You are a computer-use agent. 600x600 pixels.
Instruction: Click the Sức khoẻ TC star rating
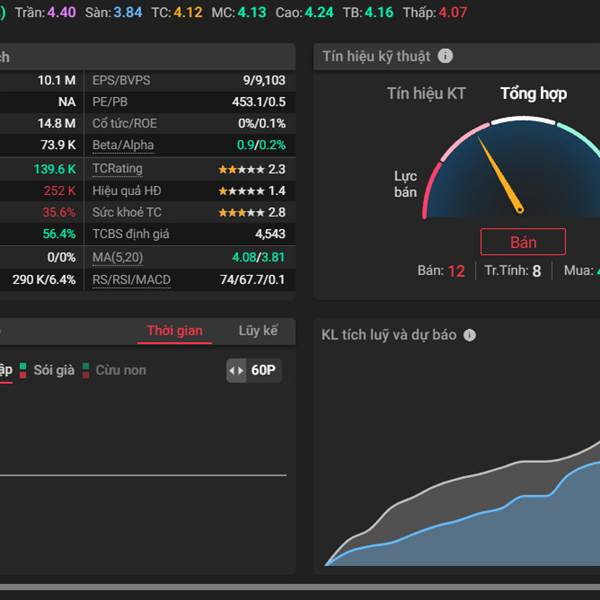tap(240, 212)
